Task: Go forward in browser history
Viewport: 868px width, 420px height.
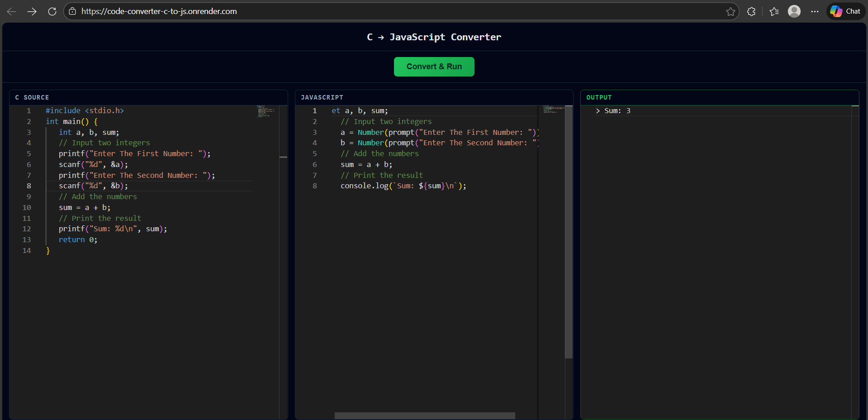Action: (x=32, y=11)
